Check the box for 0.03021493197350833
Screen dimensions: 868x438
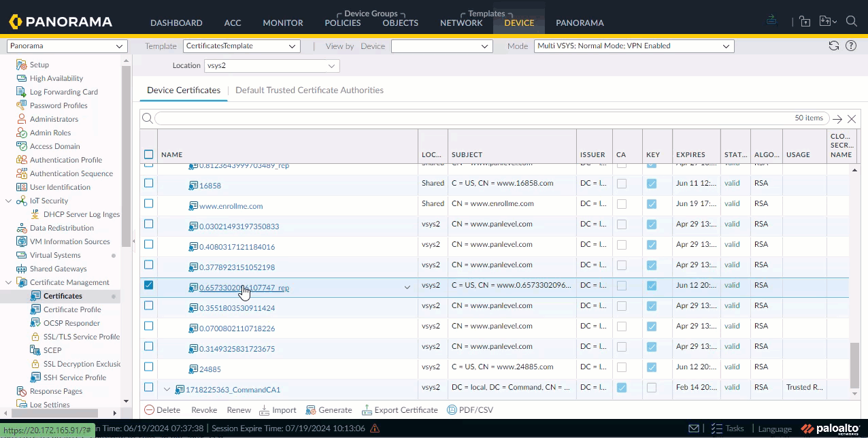[x=149, y=224]
